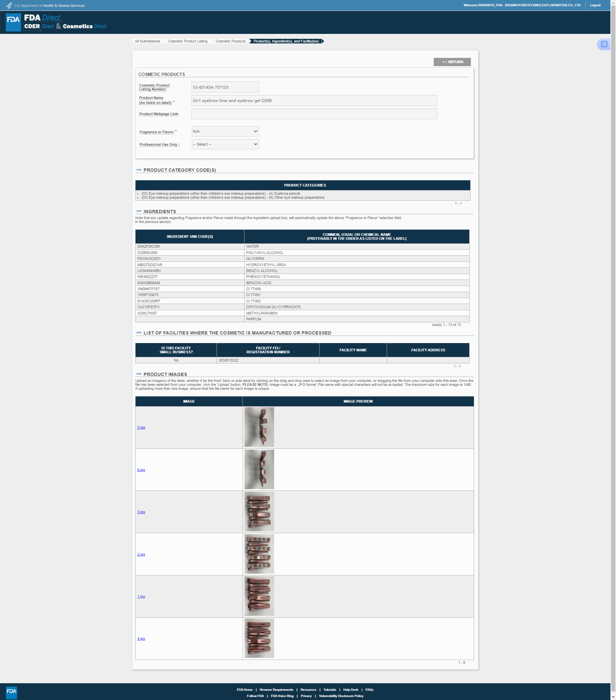
Task: Click the 3.jpg preview thumbnail
Action: 259,512
